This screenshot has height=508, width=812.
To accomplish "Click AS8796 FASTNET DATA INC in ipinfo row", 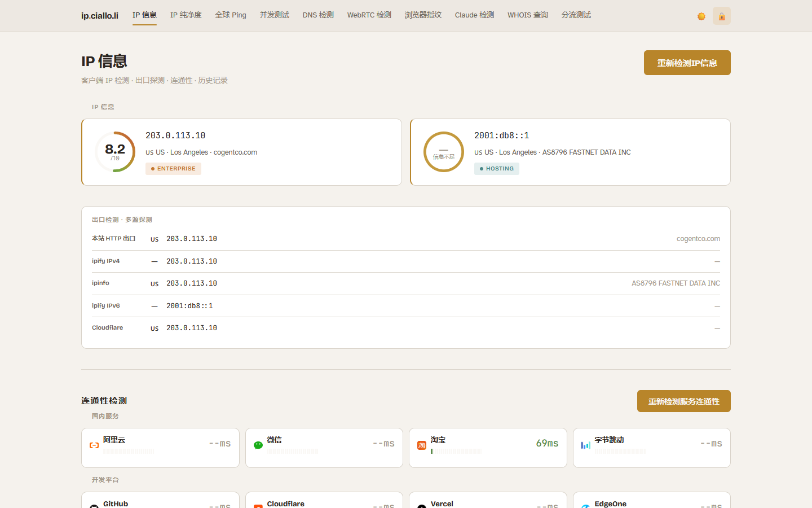I will coord(676,283).
